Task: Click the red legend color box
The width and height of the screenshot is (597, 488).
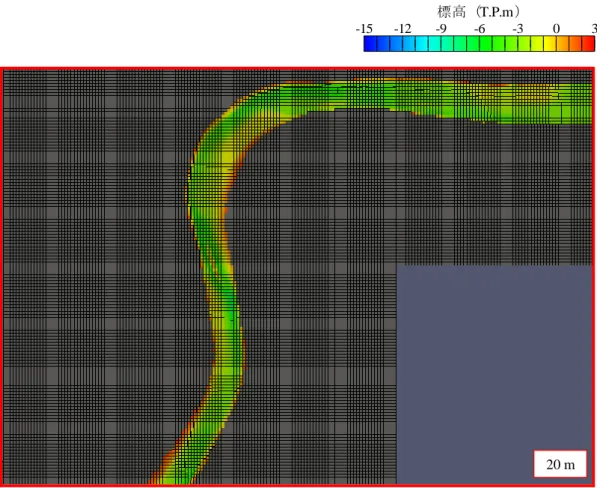Action: pyautogui.click(x=588, y=44)
